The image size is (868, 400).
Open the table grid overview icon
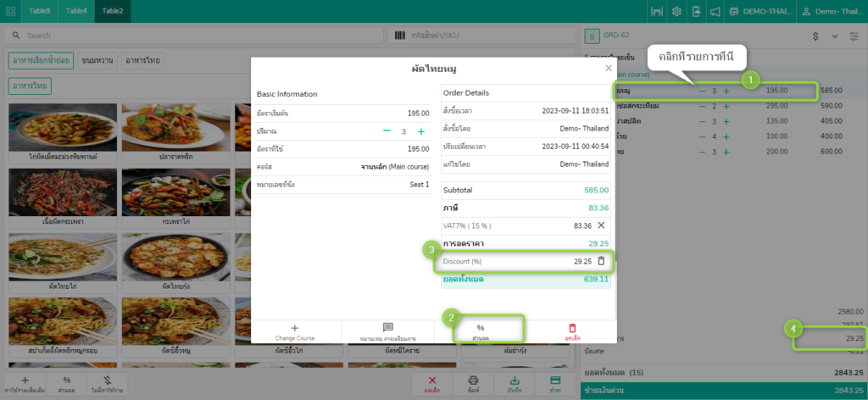tap(10, 11)
